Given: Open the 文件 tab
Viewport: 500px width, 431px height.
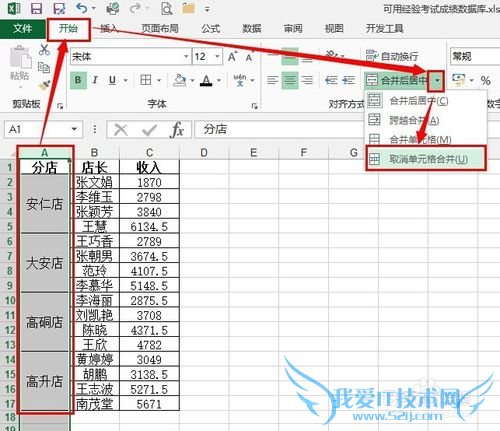Looking at the screenshot, I should (23, 29).
